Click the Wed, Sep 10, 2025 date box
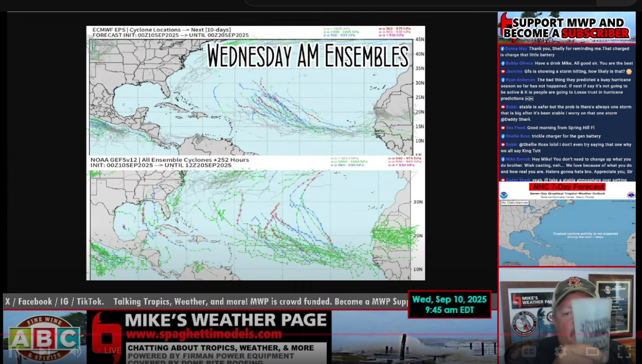The image size is (642, 364). (449, 304)
